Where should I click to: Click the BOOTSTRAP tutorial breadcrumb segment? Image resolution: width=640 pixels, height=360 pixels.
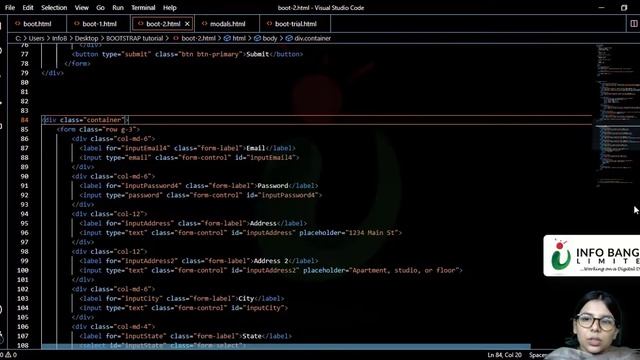tap(135, 38)
